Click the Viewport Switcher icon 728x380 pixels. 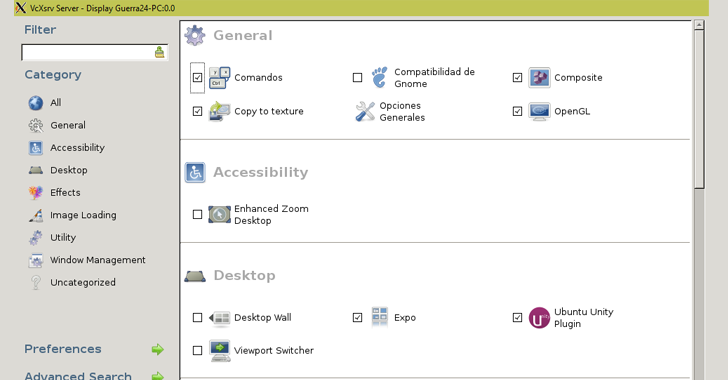(219, 351)
